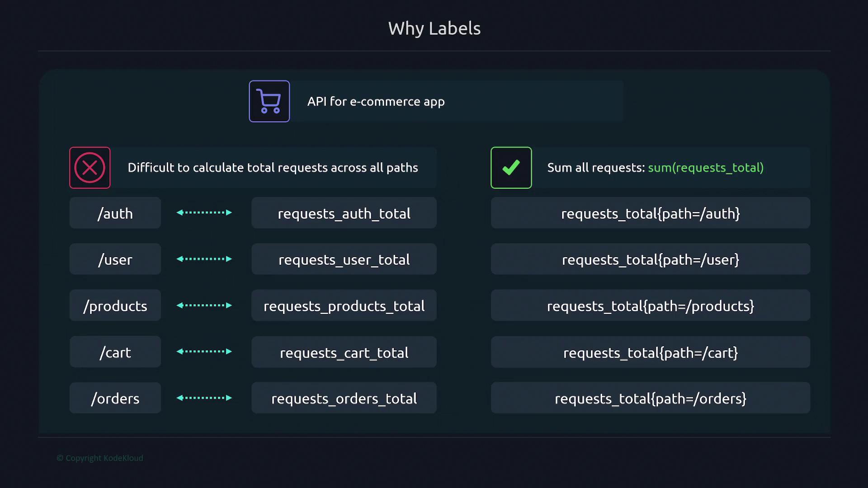Click the dotted arrow beside /user
Image resolution: width=868 pixels, height=488 pixels.
(x=204, y=259)
